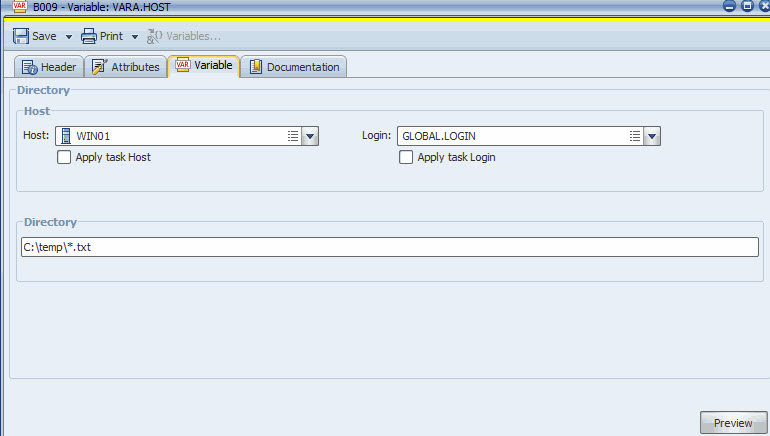Viewport: 770px width, 436px height.
Task: Click the Variables toolbar icon
Action: (154, 36)
